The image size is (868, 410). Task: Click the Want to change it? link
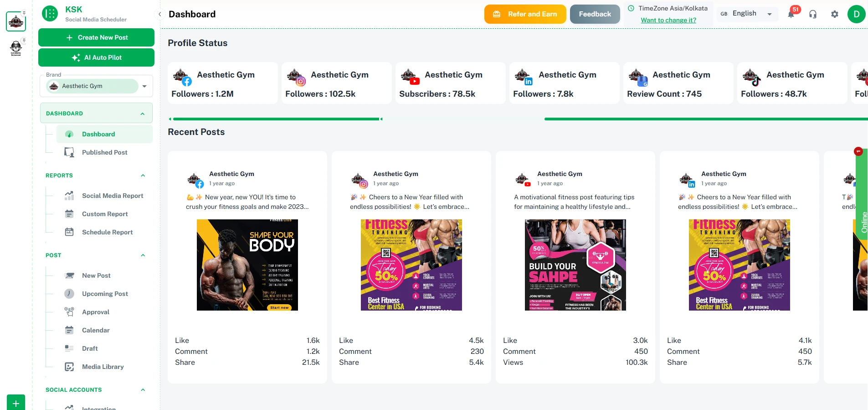pos(668,20)
